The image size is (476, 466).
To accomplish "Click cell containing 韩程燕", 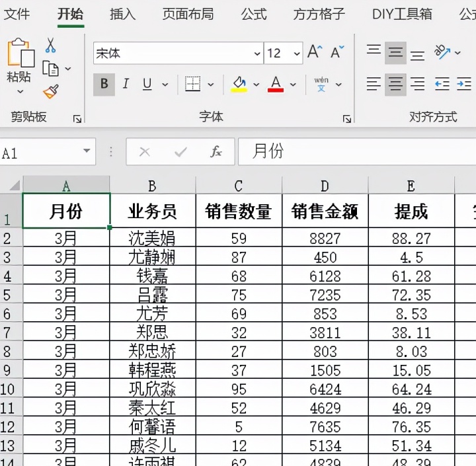I will 153,369.
